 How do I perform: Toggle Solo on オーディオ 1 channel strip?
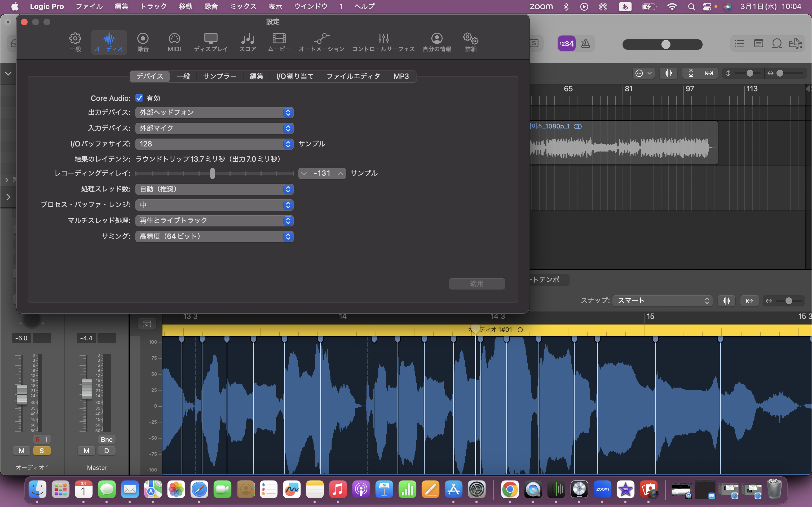coord(42,451)
